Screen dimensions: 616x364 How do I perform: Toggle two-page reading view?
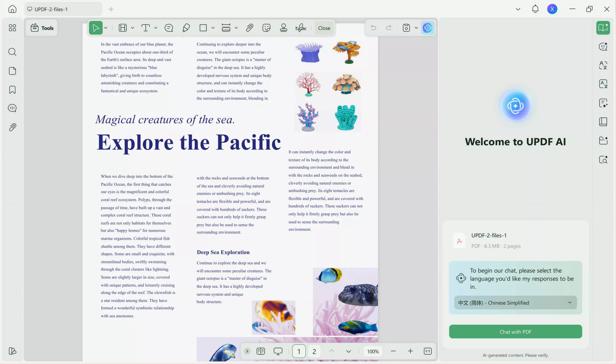coord(260,351)
